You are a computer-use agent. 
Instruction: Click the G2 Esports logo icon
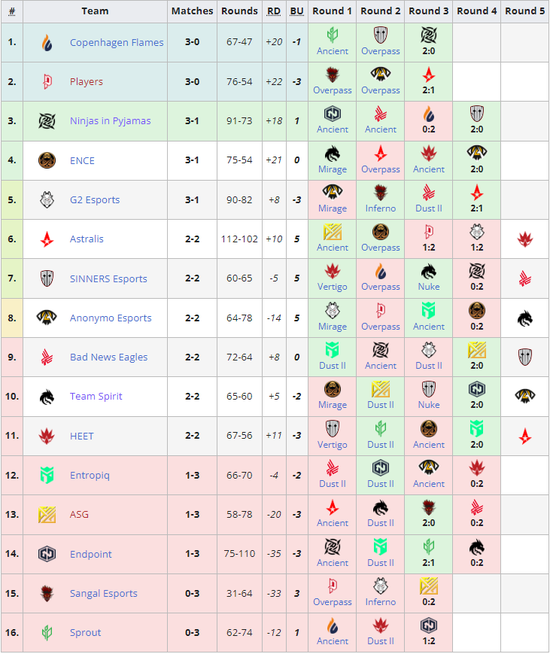47,200
